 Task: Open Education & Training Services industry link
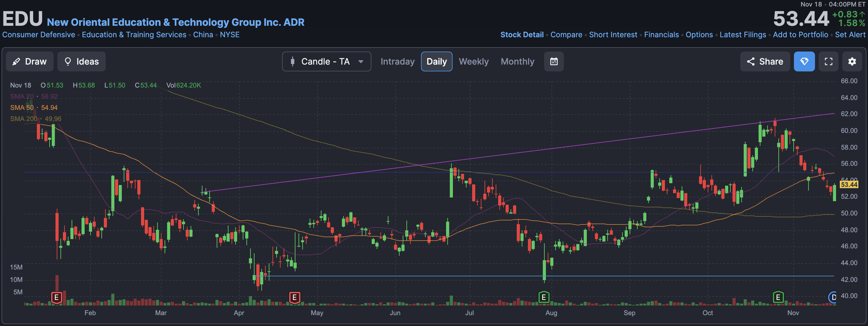pyautogui.click(x=134, y=35)
